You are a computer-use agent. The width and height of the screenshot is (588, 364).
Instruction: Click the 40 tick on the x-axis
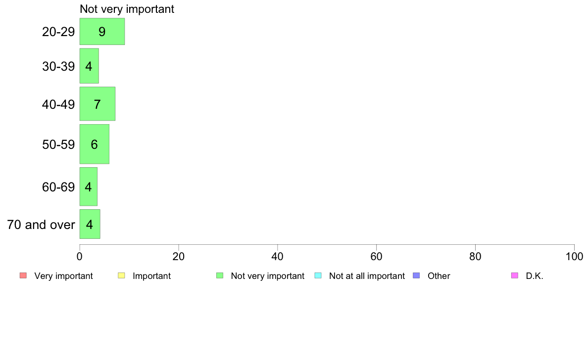(x=278, y=256)
